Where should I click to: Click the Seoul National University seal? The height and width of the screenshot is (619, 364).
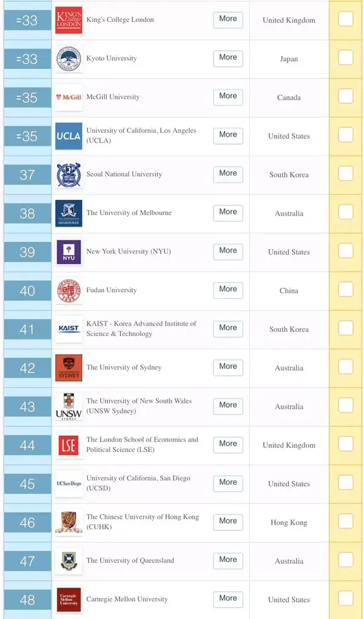(x=69, y=174)
